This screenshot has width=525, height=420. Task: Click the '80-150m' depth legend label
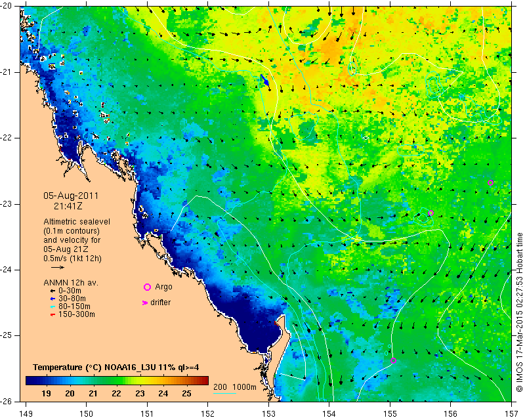click(x=74, y=306)
